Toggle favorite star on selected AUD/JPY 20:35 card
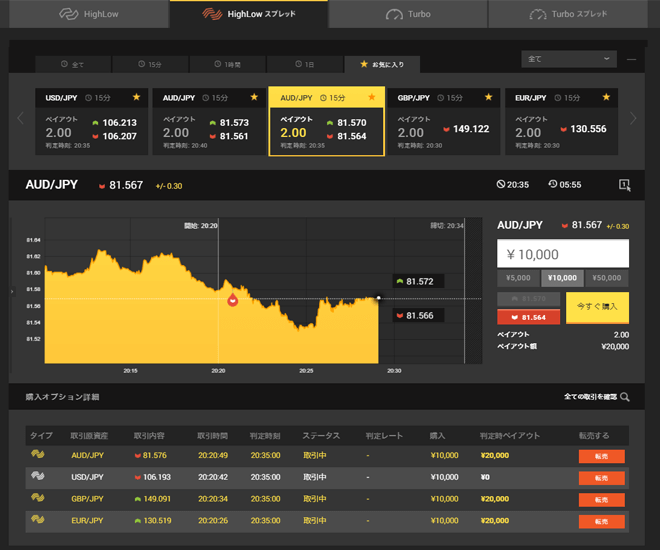The height and width of the screenshot is (550, 660). point(371,97)
